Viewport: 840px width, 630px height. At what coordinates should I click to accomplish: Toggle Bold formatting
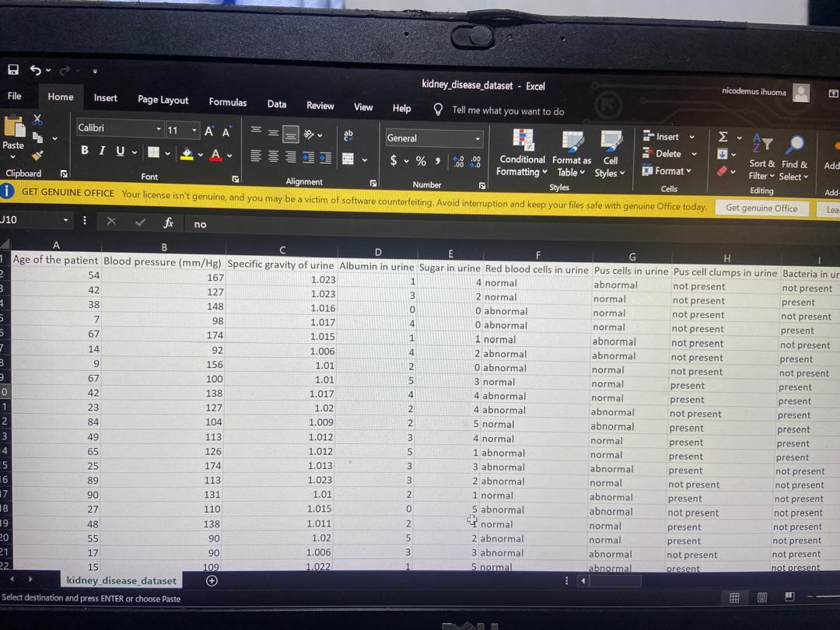point(85,151)
